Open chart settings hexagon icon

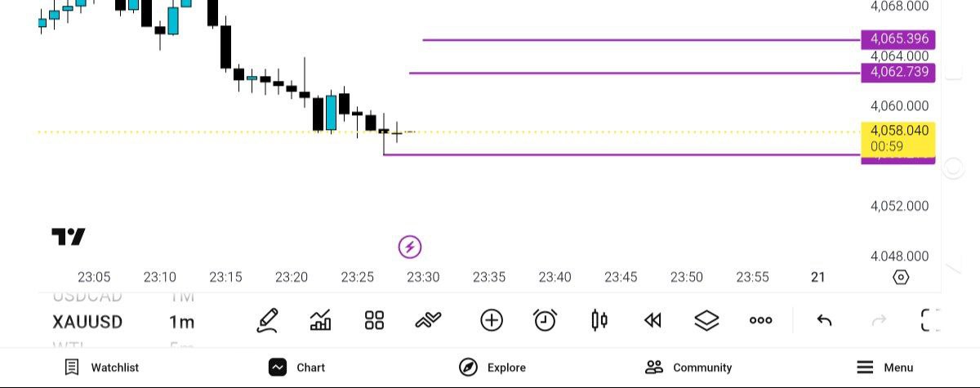tap(901, 277)
